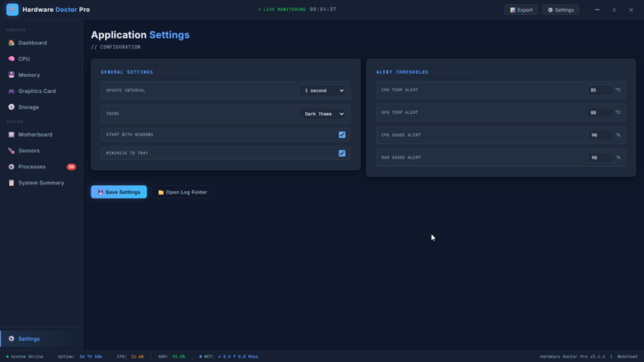Click the RAM percentage in status bar
Image resolution: width=644 pixels, height=362 pixels.
[179, 357]
